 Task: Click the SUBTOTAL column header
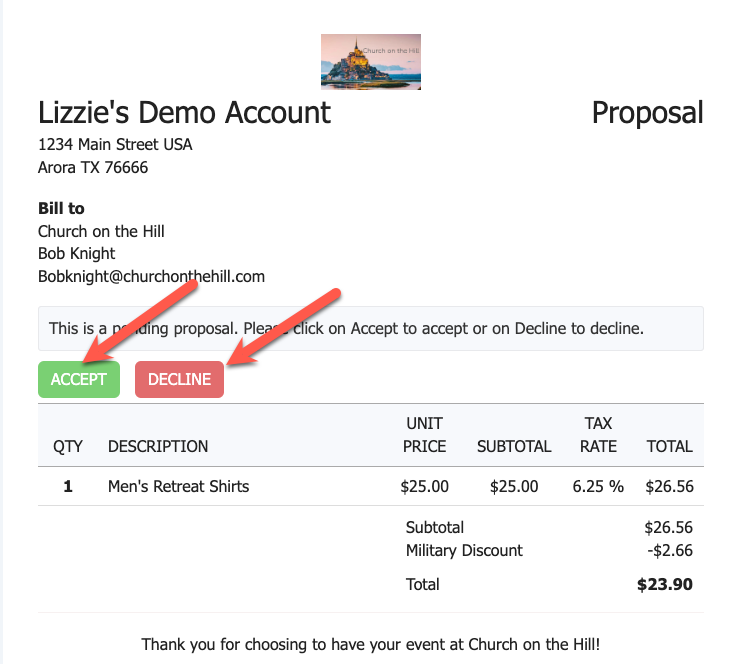coord(514,446)
